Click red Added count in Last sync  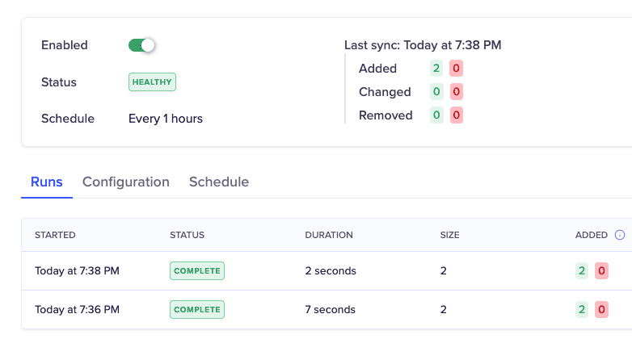pyautogui.click(x=457, y=69)
